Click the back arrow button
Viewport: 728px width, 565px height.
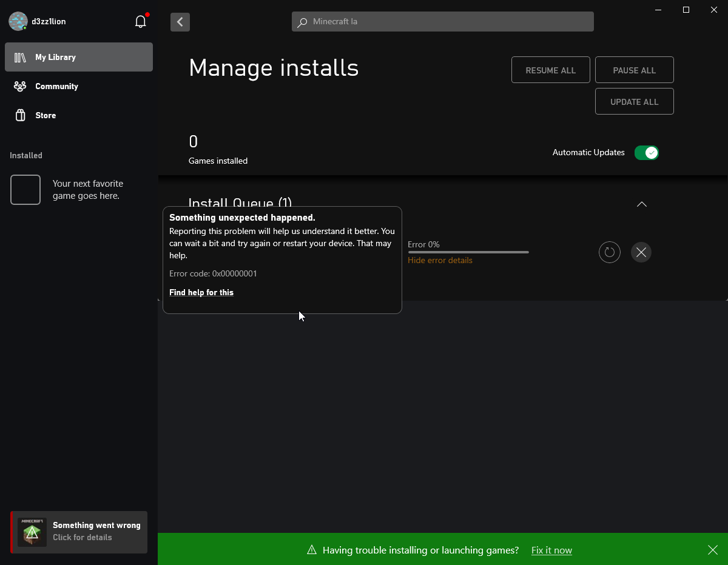(x=180, y=22)
